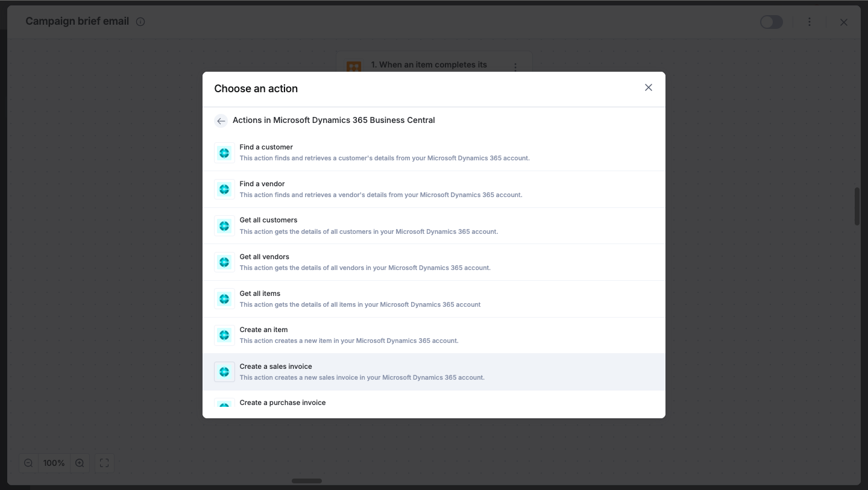Click the Find a customer Dynamics icon
This screenshot has height=490, width=868.
(x=224, y=153)
